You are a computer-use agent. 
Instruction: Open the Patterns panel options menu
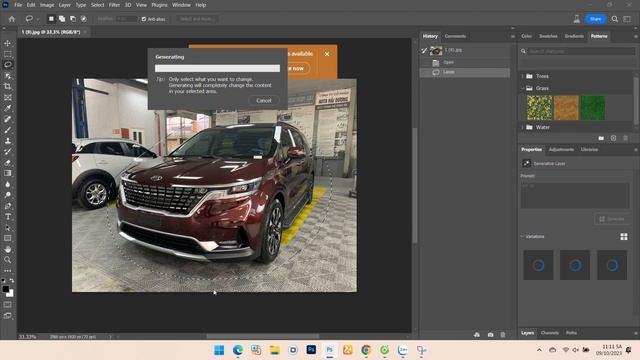tap(636, 36)
